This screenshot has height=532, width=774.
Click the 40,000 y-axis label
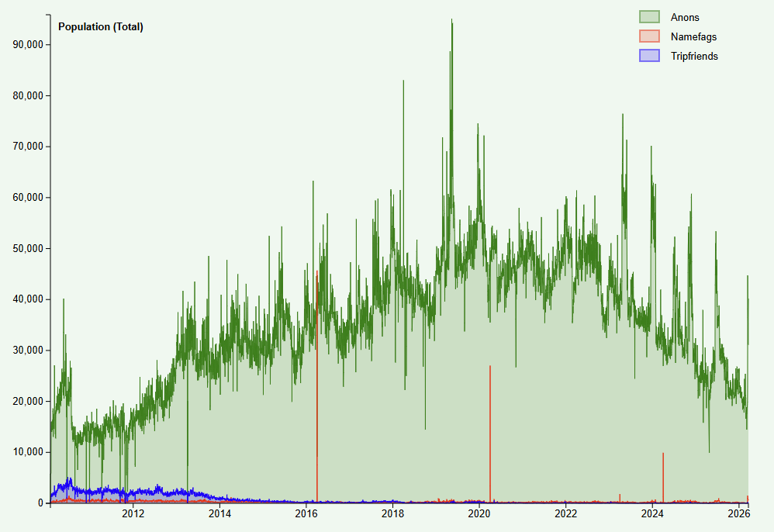coord(28,299)
